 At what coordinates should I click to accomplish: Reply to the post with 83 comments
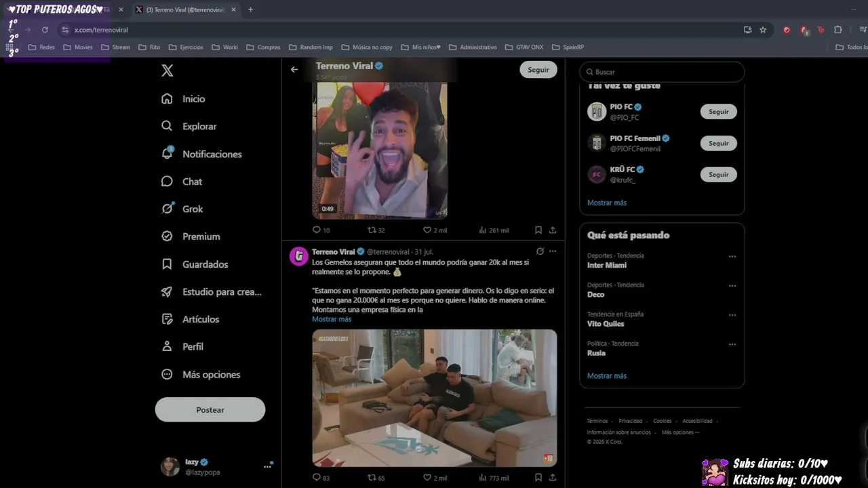tap(321, 477)
